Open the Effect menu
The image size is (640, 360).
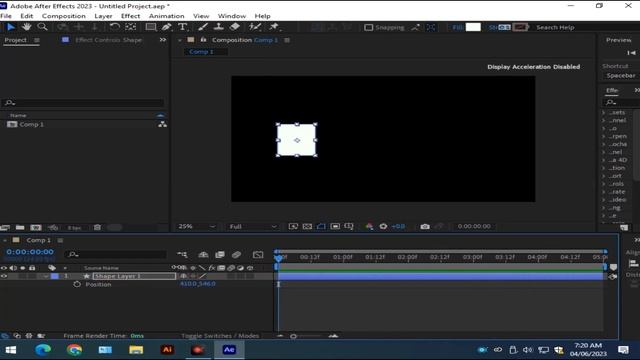point(131,16)
